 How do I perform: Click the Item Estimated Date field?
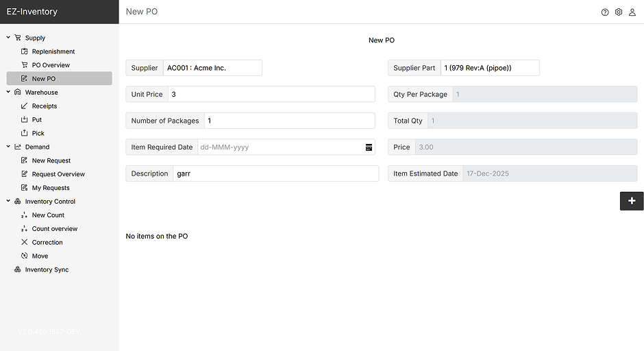point(550,173)
